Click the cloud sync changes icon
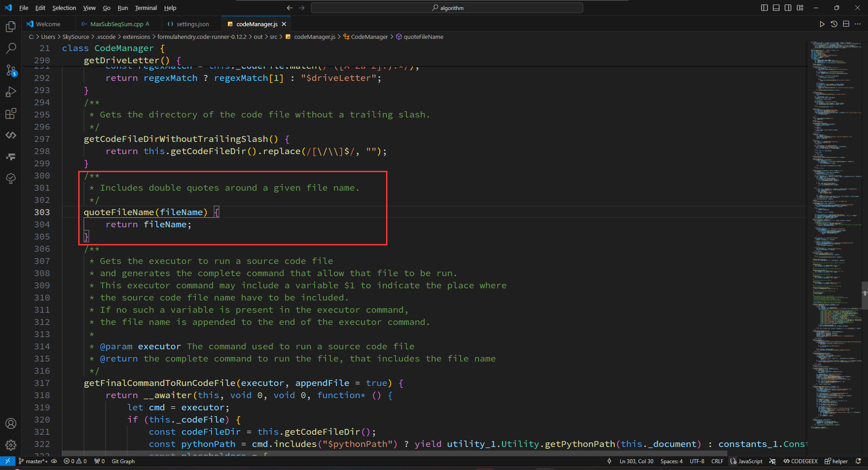Image resolution: width=868 pixels, height=470 pixels. pos(54,461)
